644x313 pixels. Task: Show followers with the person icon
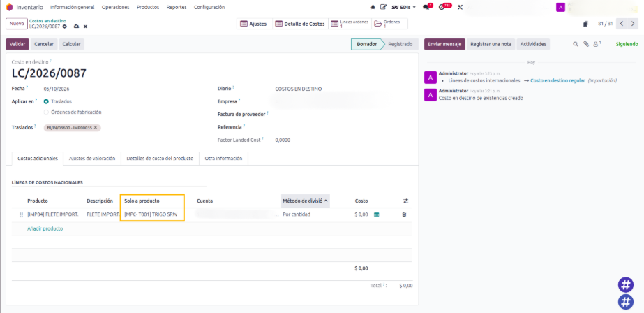[597, 44]
